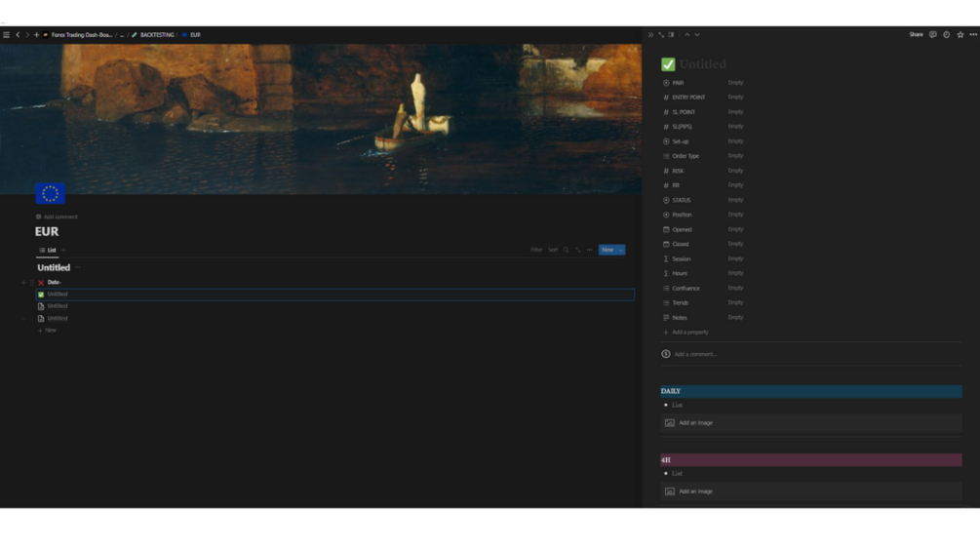
Task: Open Position property value dropdown
Action: 735,215
